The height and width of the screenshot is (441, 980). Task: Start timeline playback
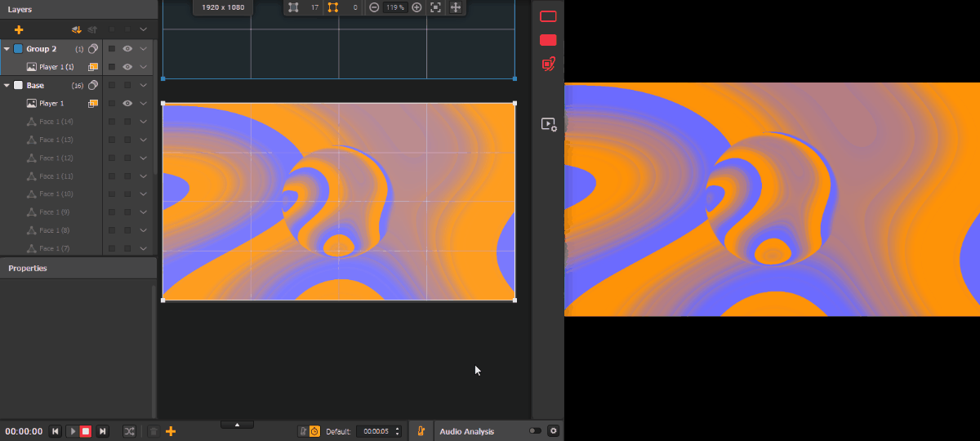tap(73, 431)
